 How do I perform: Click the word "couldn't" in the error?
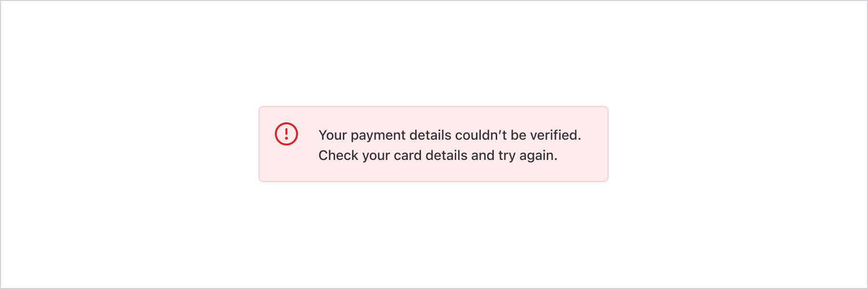coord(481,135)
